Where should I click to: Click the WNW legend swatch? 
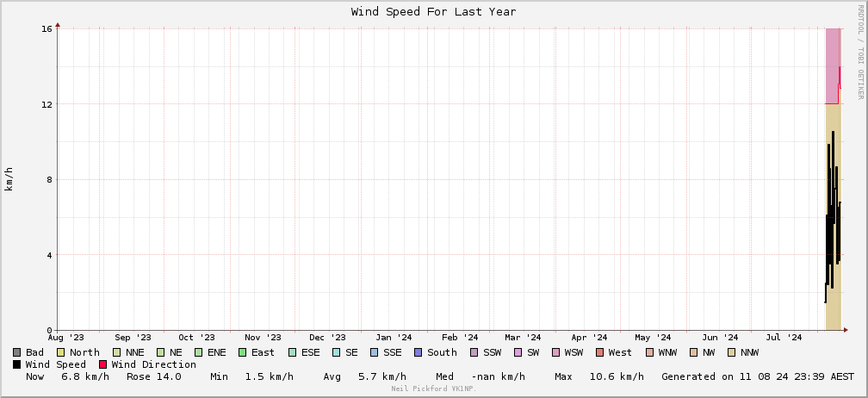pos(650,352)
